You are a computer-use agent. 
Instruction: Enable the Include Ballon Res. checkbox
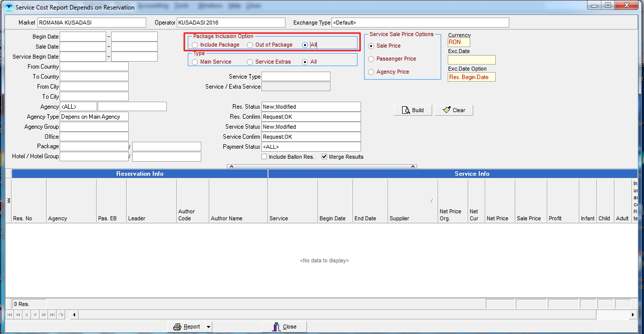coord(264,157)
